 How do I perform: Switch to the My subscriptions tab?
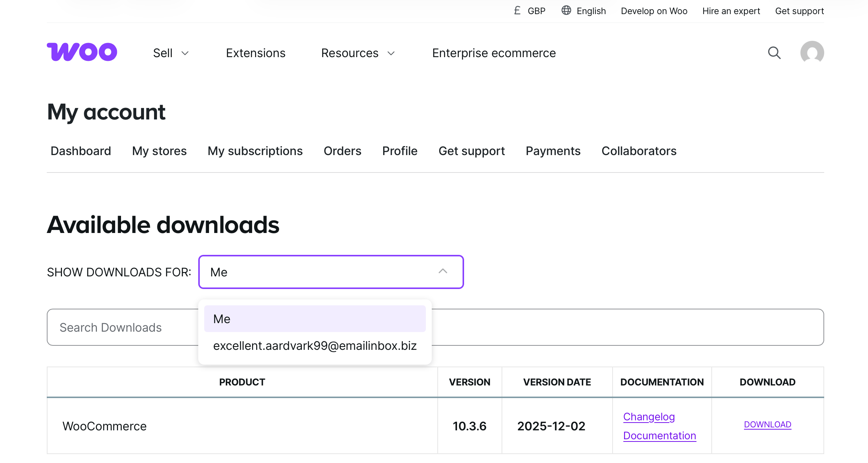tap(255, 151)
